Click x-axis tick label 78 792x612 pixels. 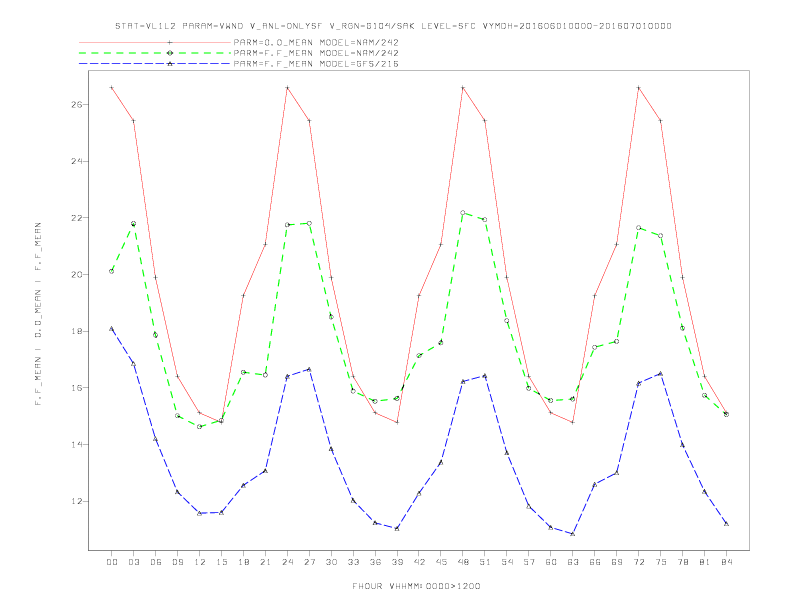682,562
